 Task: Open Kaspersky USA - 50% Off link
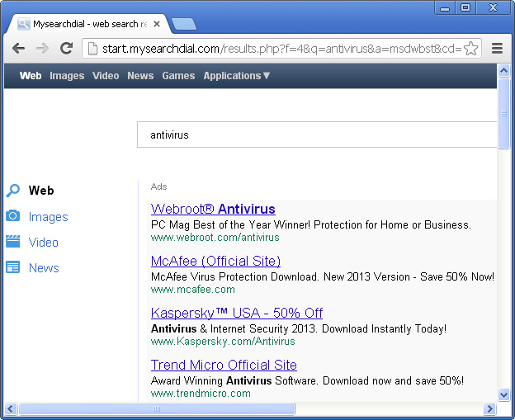pyautogui.click(x=237, y=313)
